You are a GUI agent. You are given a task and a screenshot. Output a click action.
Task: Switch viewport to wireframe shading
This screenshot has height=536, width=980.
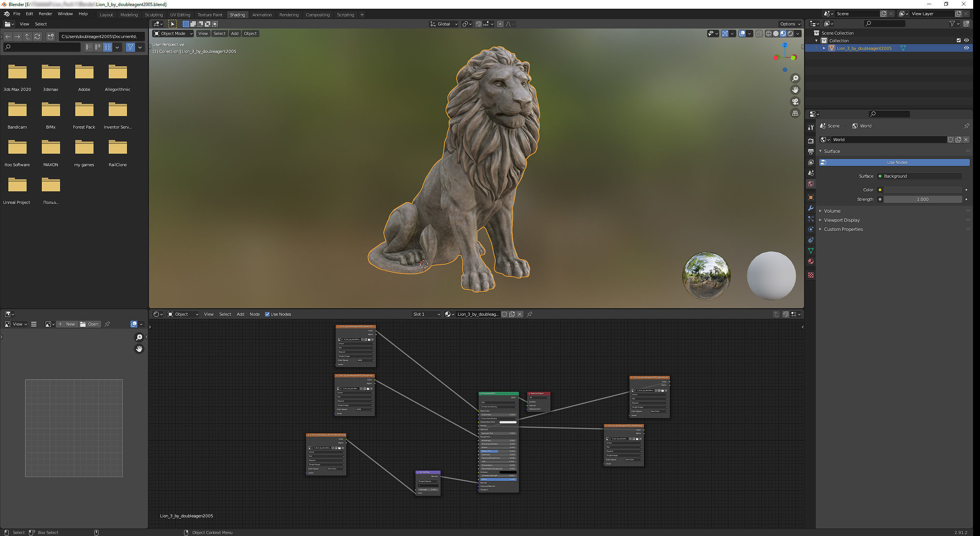(769, 33)
